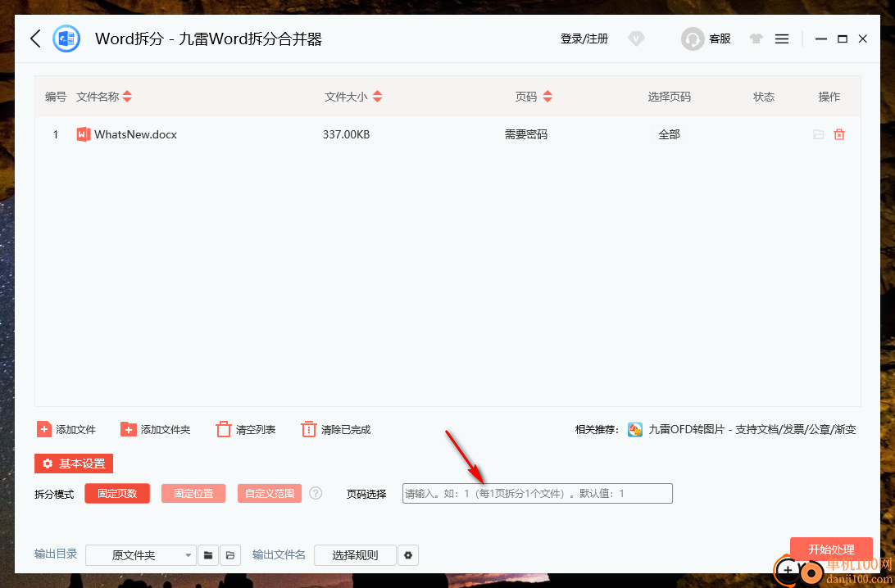Select 自定义范围 split mode
Screen dimensions: 895x588
(x=270, y=493)
